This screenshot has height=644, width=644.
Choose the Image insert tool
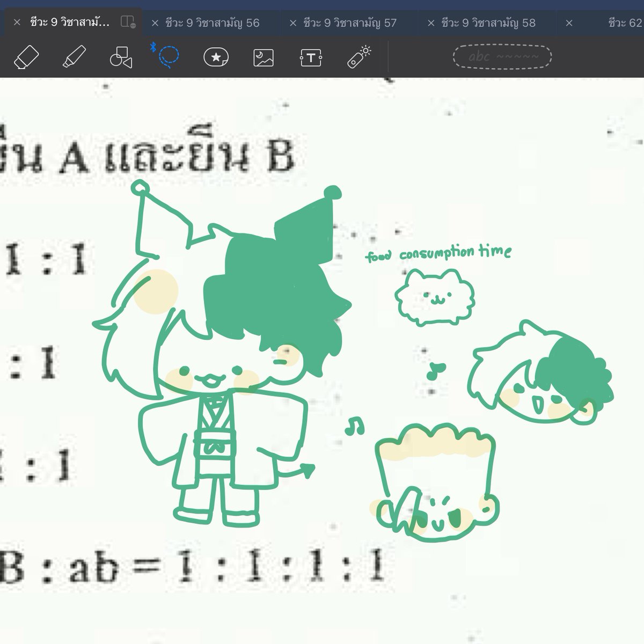click(x=264, y=57)
